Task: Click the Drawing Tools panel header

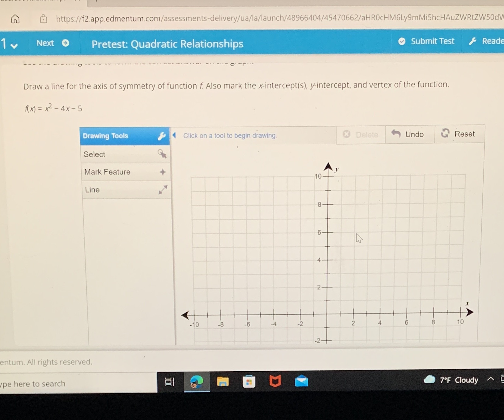Action: pyautogui.click(x=124, y=136)
